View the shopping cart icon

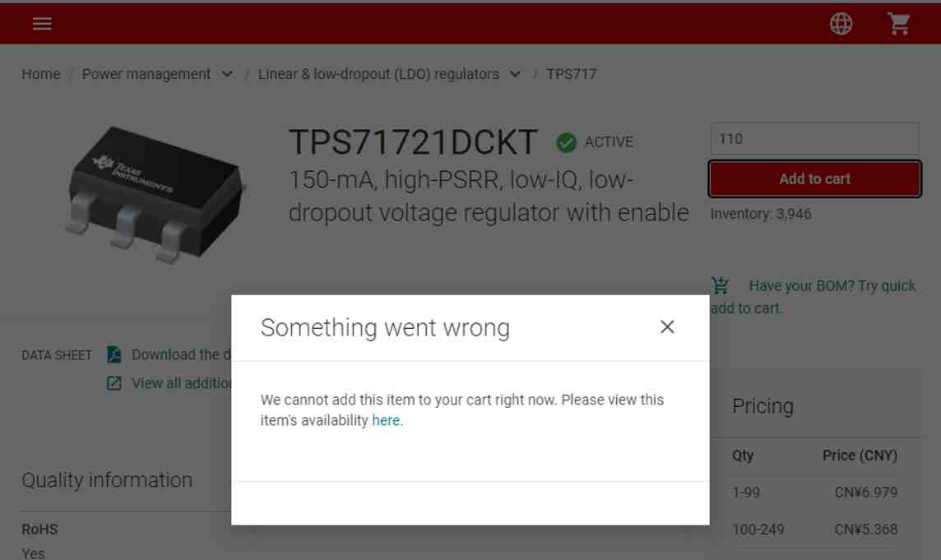tap(898, 24)
